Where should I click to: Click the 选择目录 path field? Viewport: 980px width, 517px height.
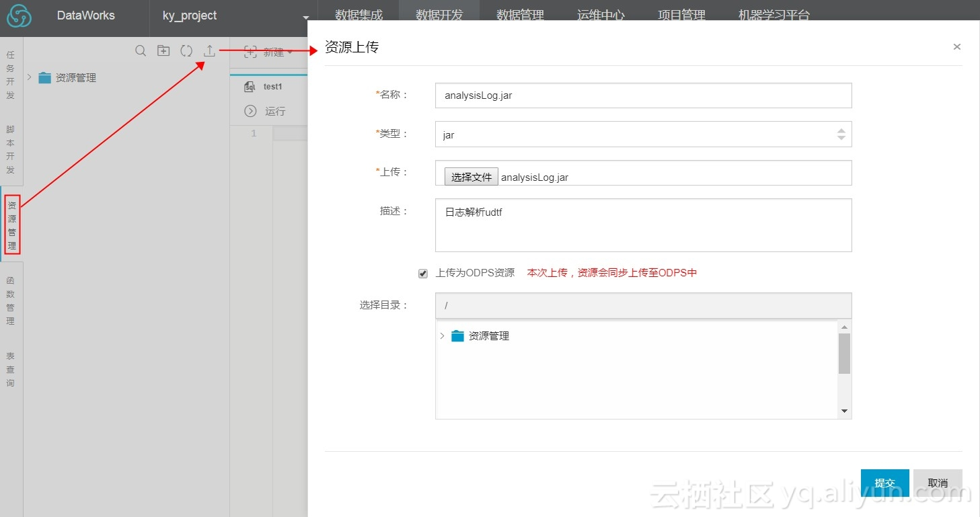point(644,305)
